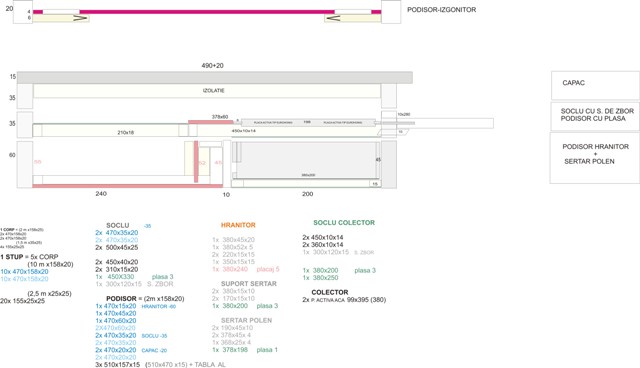The image size is (640, 368).
Task: Click the PODISOR = (2m x158x20) heading
Action: (x=145, y=299)
